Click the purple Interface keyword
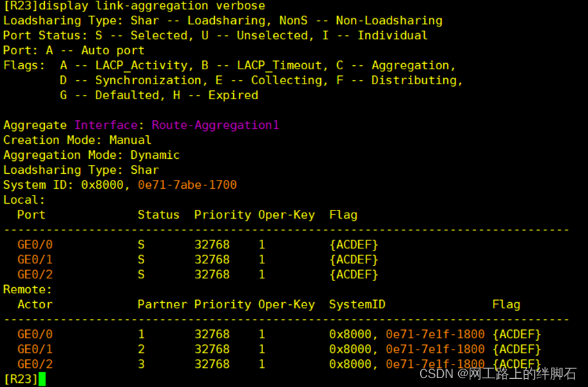The width and height of the screenshot is (588, 387). pos(106,125)
